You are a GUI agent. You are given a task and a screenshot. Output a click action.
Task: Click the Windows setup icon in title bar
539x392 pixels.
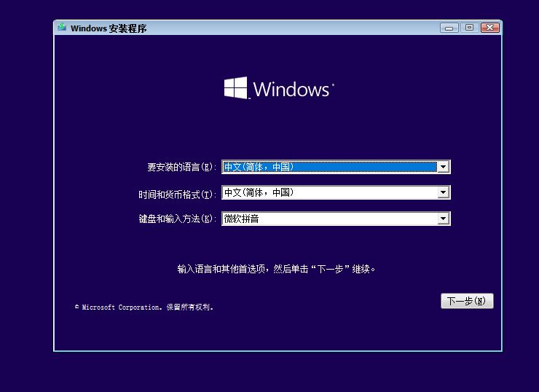tap(62, 28)
